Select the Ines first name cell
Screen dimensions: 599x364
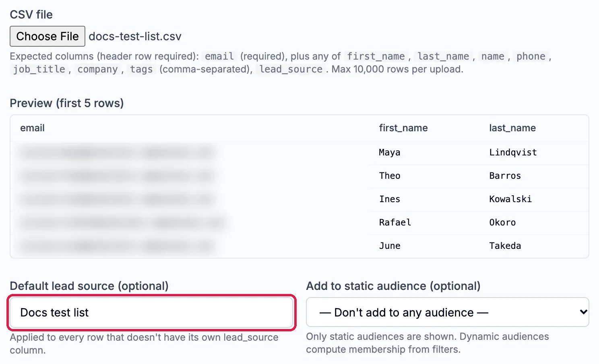390,199
